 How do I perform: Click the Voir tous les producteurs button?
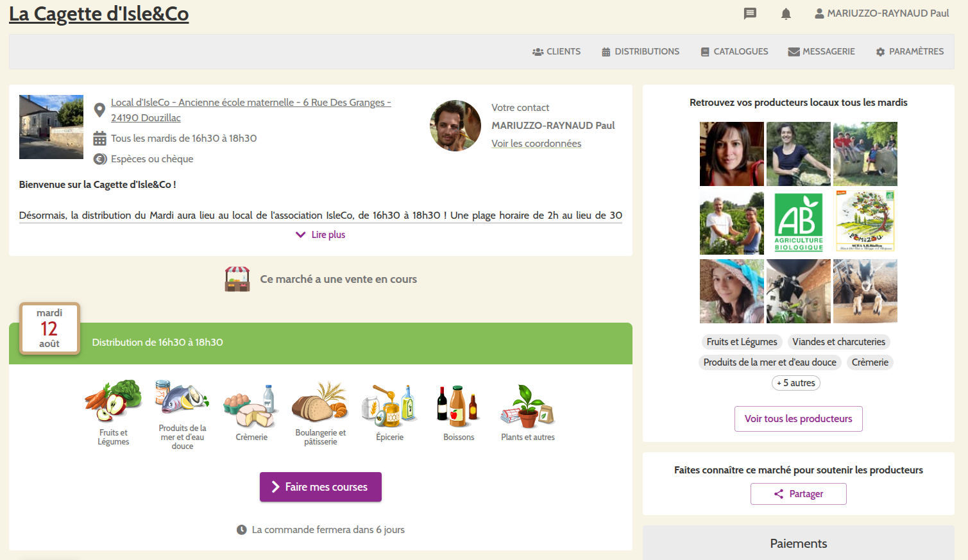point(798,419)
